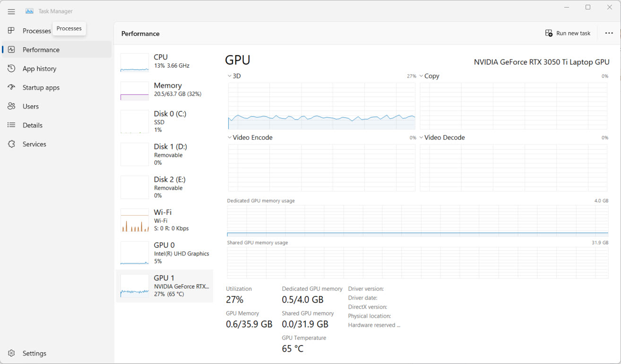Select the Memory usage entry
Viewport: 621px width, 364px height.
[164, 90]
